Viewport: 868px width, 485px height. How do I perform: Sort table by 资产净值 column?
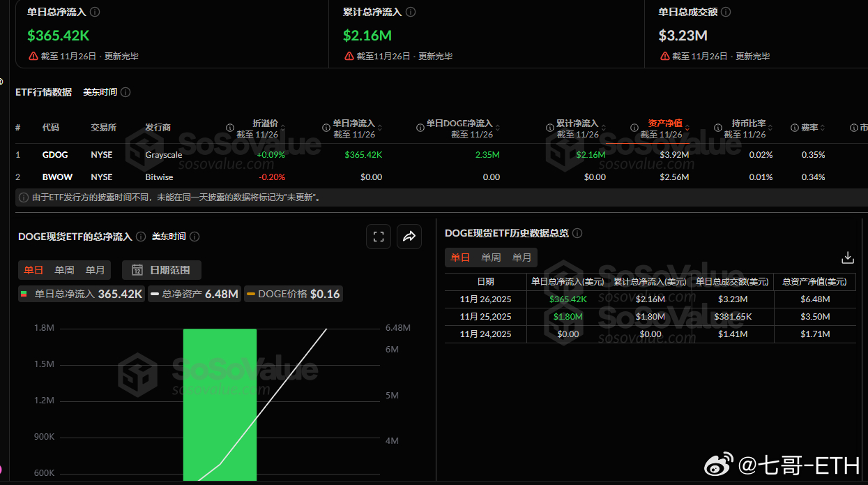(687, 128)
